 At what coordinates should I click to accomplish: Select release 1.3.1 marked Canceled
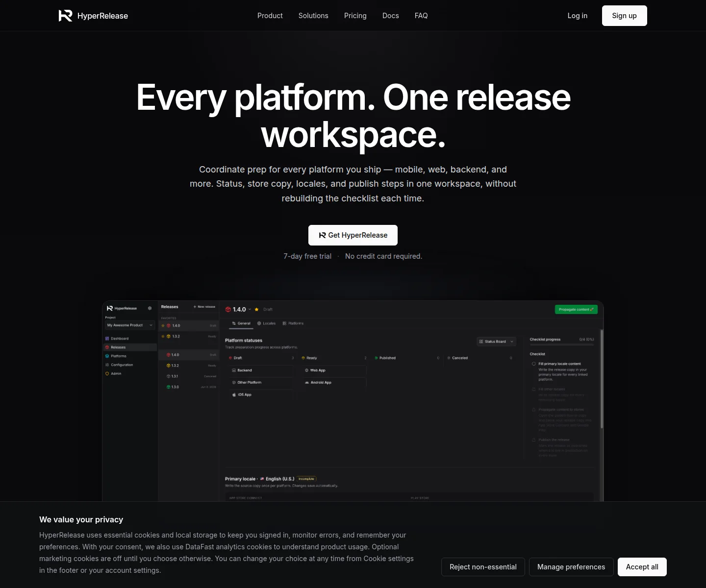point(189,376)
